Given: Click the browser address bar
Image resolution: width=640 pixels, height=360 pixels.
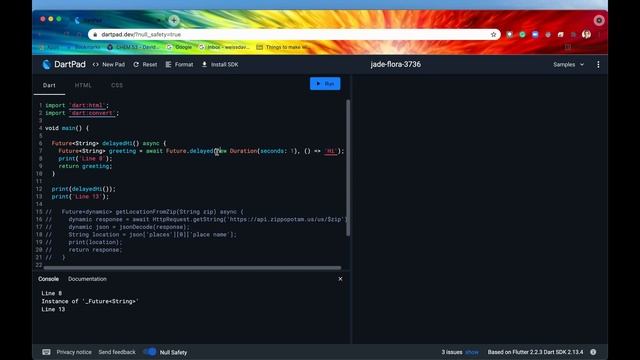Looking at the screenshot, I should point(294,35).
